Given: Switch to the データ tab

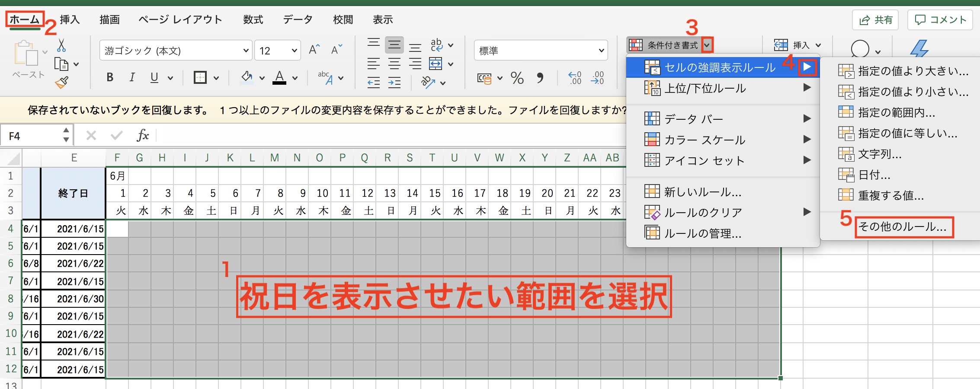Looking at the screenshot, I should point(298,20).
